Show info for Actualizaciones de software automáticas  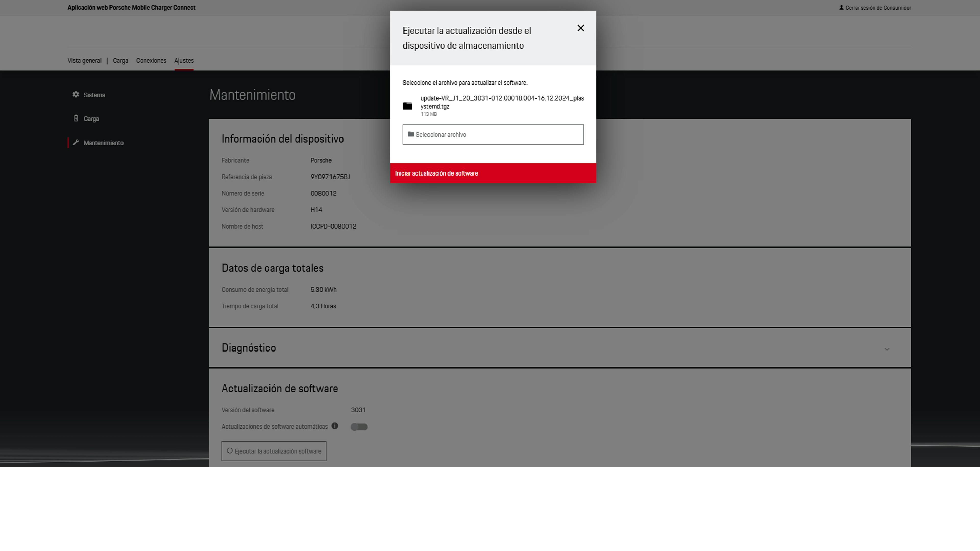[335, 426]
